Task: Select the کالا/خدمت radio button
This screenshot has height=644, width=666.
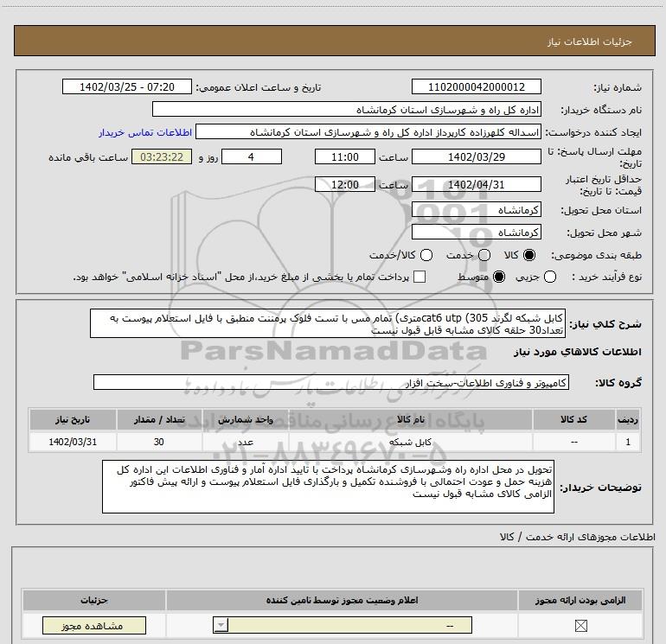Action: tap(426, 255)
